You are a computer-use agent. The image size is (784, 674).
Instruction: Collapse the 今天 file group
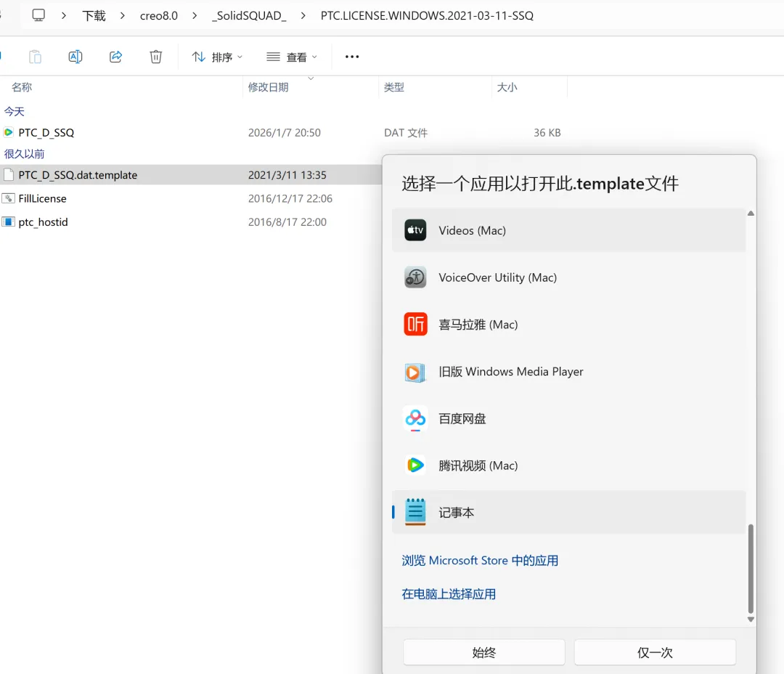point(14,112)
